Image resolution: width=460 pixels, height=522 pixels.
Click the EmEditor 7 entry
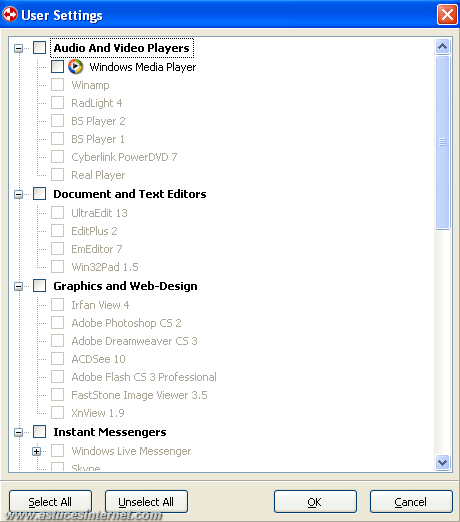97,249
